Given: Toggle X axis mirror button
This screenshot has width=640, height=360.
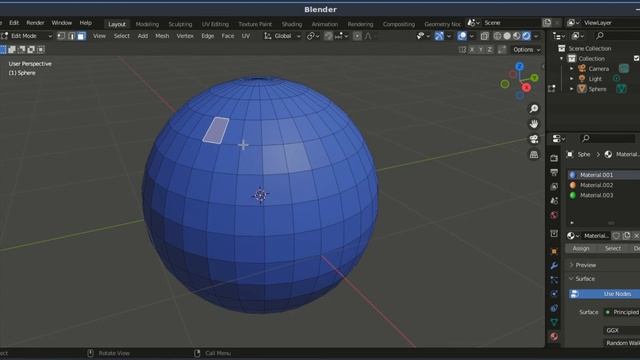Looking at the screenshot, I should [472, 49].
